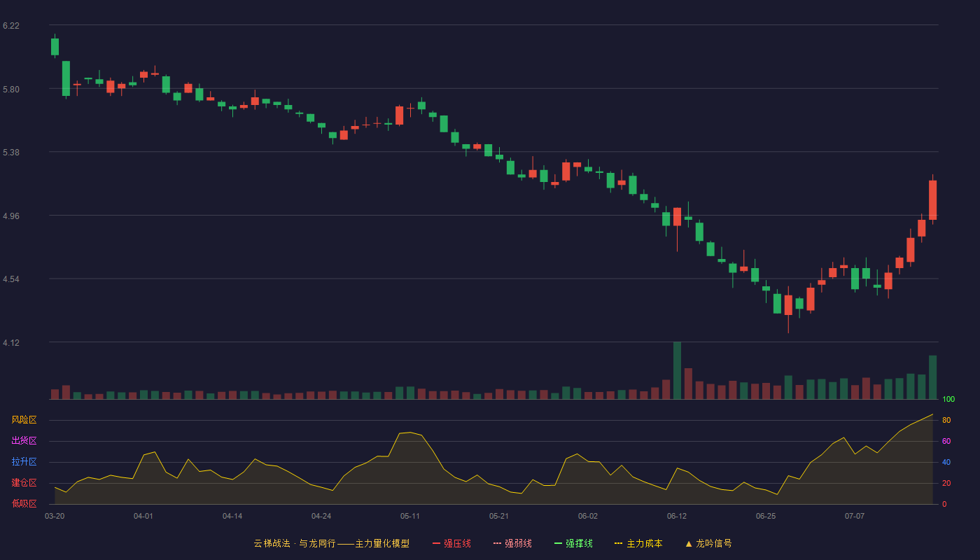
Task: Click the 04-01 date label
Action: pyautogui.click(x=143, y=516)
